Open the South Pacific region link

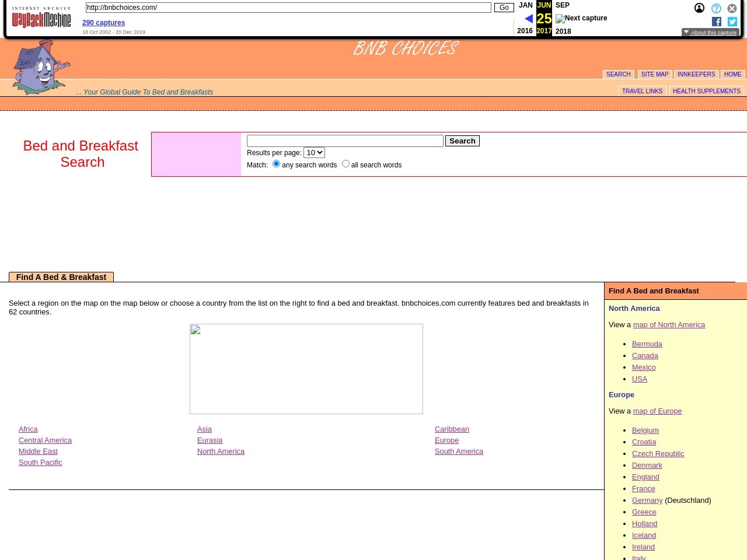[x=40, y=463]
